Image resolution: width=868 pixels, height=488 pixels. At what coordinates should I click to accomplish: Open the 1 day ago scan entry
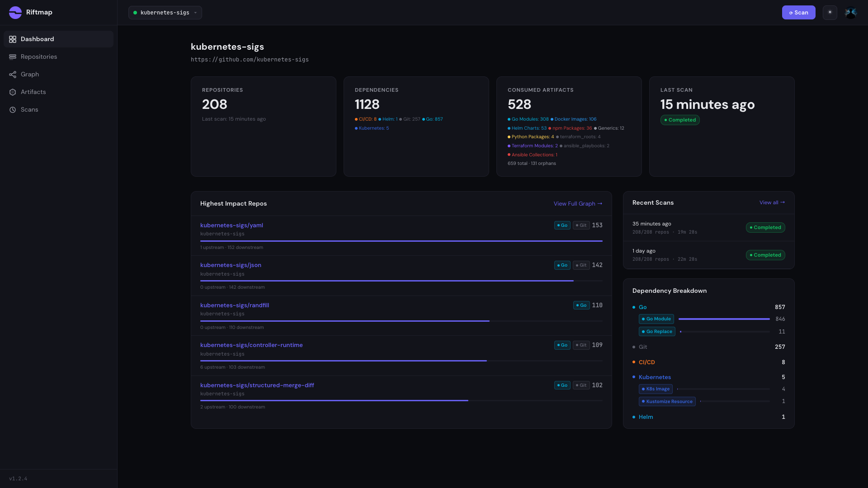point(709,255)
